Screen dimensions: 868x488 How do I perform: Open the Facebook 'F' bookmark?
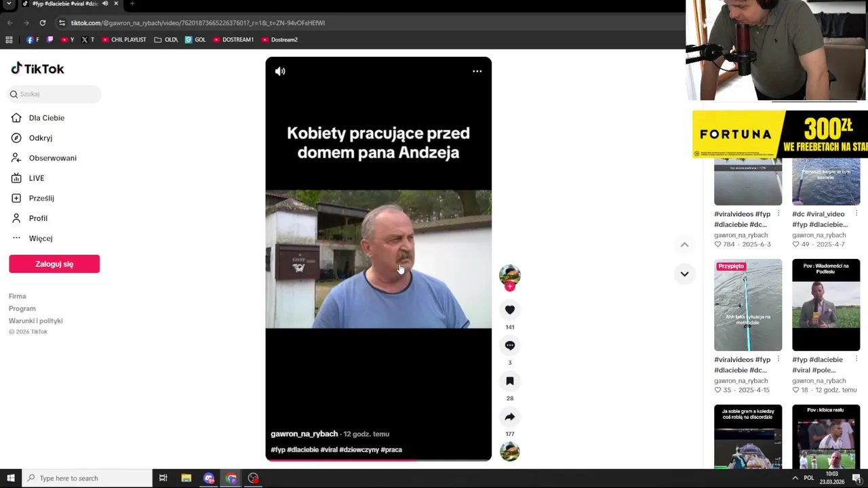click(x=33, y=40)
